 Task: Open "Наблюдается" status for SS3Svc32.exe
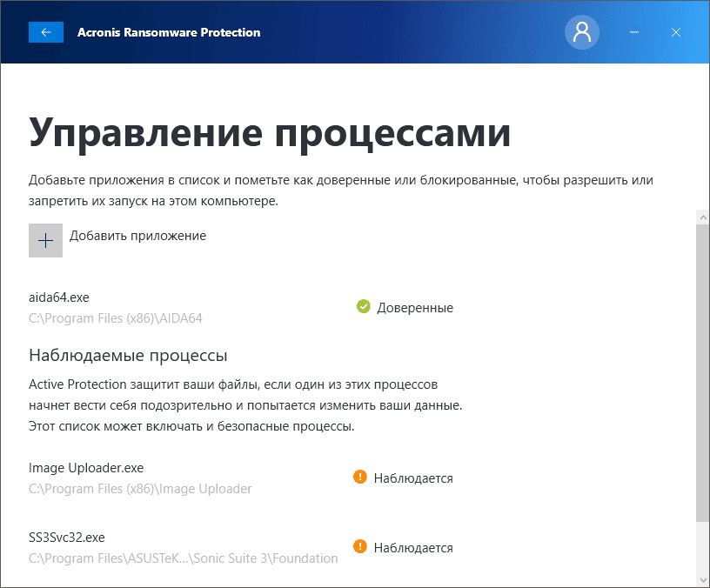tap(413, 548)
